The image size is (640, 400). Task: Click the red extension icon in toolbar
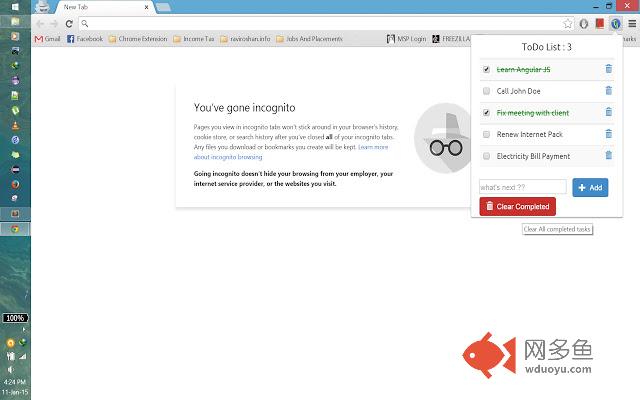tap(600, 24)
